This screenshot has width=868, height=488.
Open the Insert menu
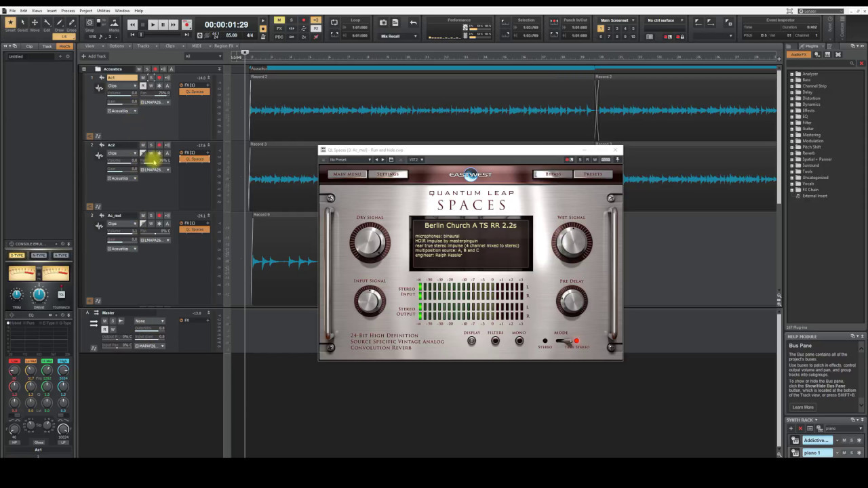[x=52, y=11]
